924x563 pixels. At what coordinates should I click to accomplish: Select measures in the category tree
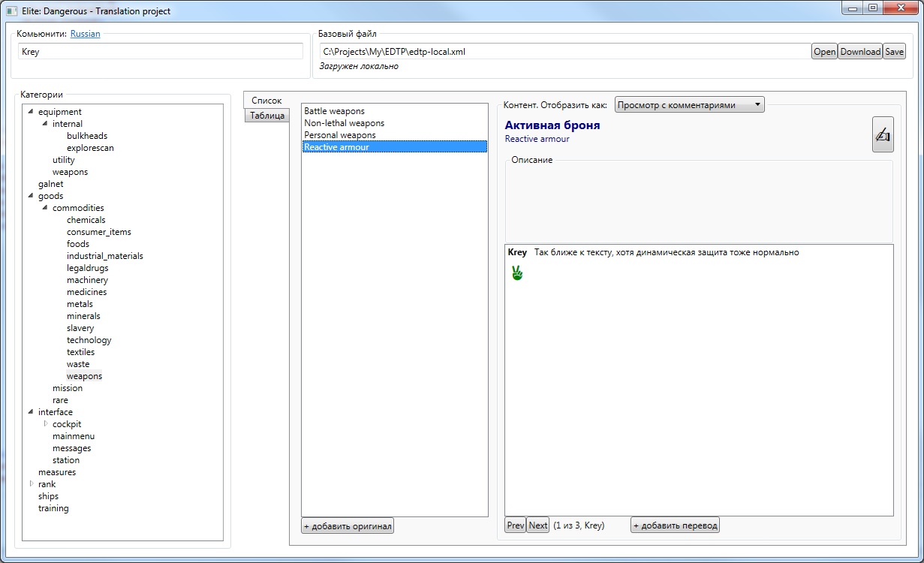pos(57,472)
